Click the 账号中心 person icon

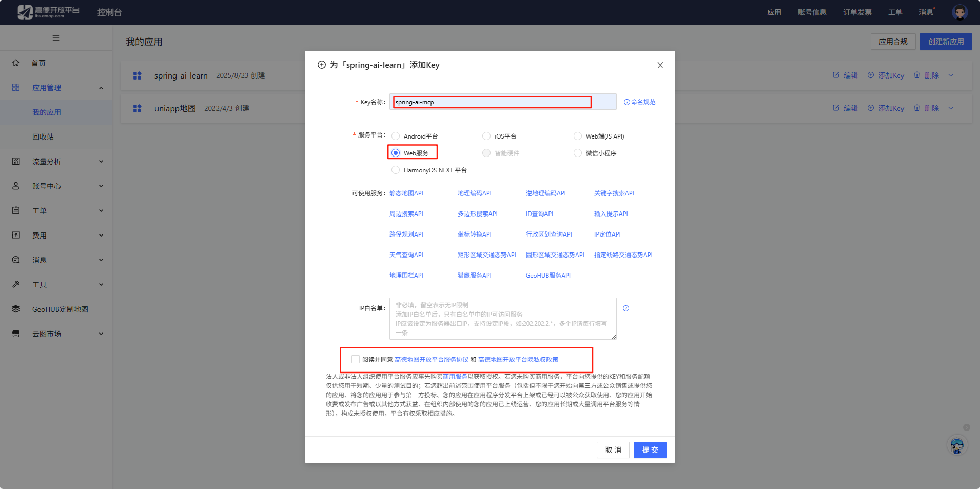coord(16,186)
